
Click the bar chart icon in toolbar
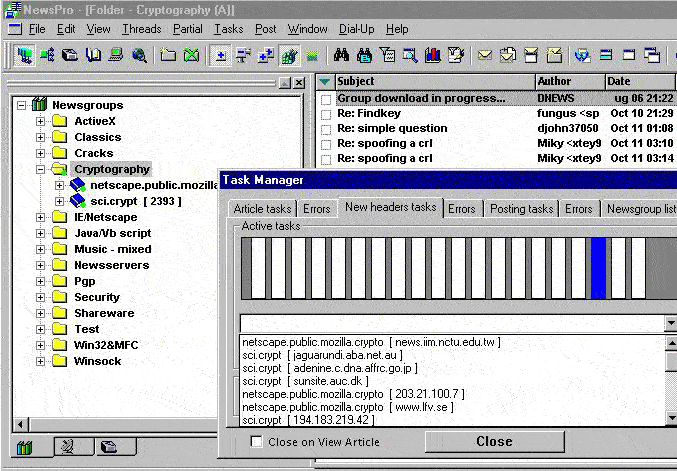click(x=433, y=55)
